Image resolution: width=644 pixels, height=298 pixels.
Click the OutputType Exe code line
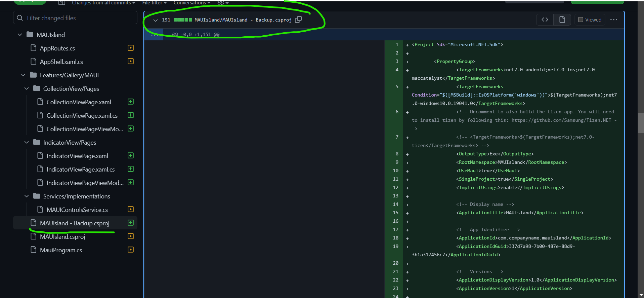coord(495,154)
